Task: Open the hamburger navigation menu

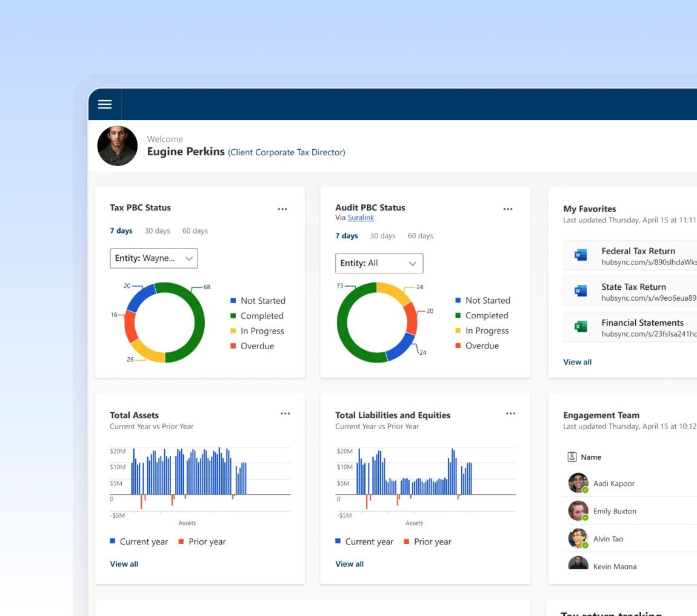Action: 105,104
